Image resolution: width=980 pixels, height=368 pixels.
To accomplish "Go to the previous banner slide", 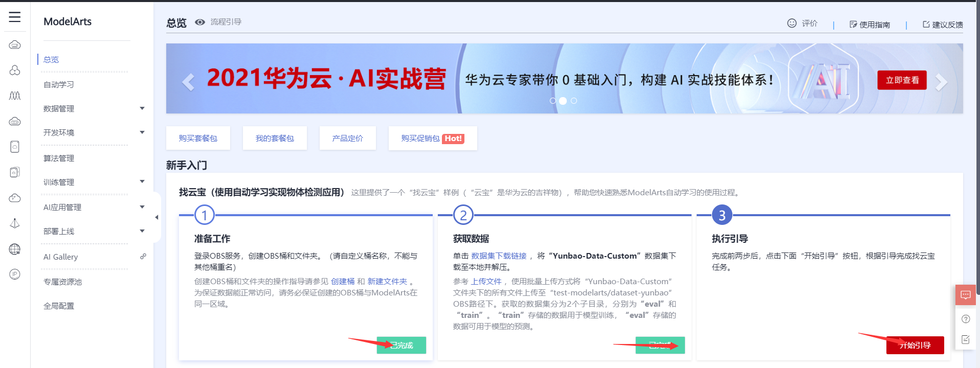I will [x=188, y=82].
